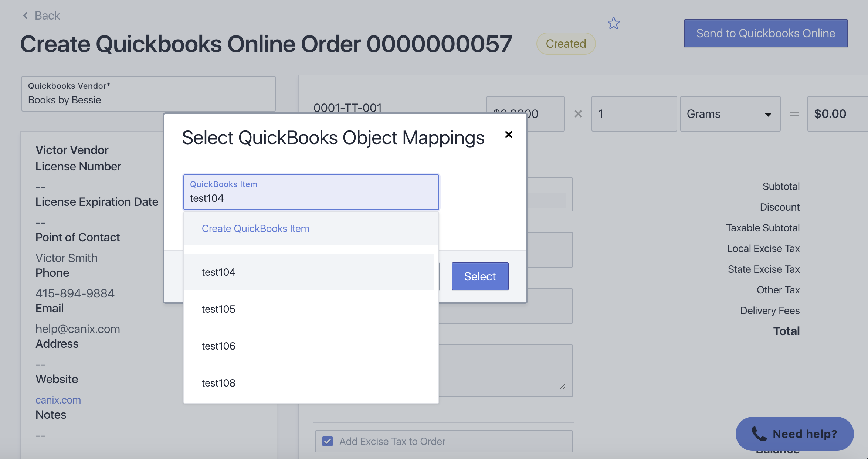Click the Back link
This screenshot has height=459, width=868.
[47, 16]
